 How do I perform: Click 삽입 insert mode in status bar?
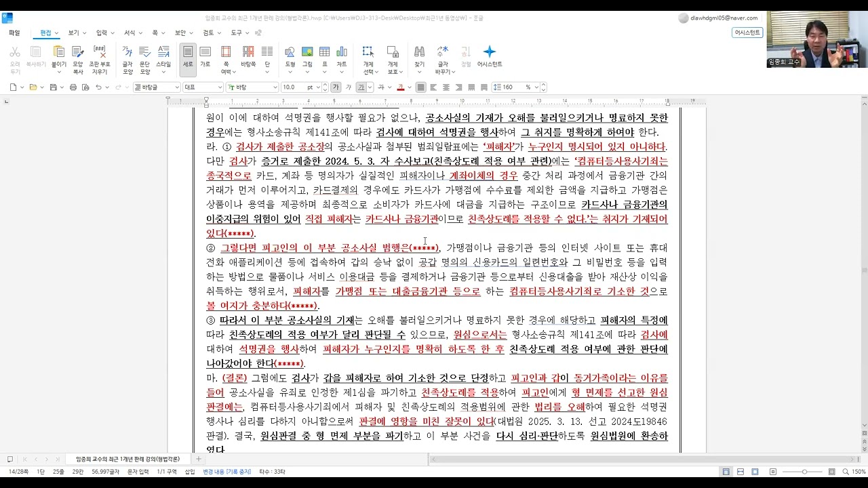click(x=190, y=472)
